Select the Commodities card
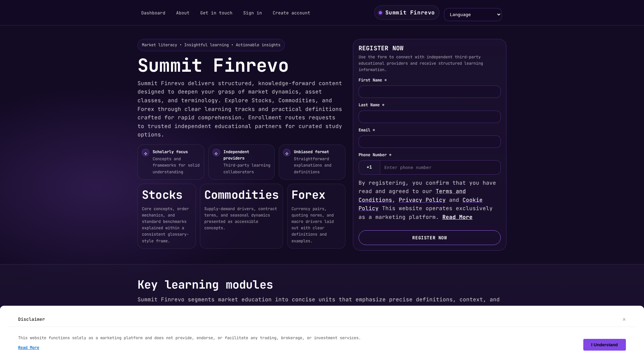Screen dimensions: 644x362 (241, 216)
